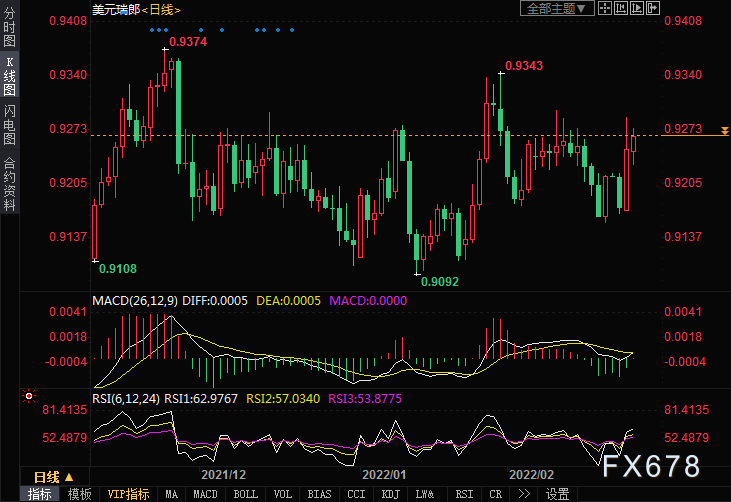
Task: Select the 模板 tab at bottom
Action: 79,494
